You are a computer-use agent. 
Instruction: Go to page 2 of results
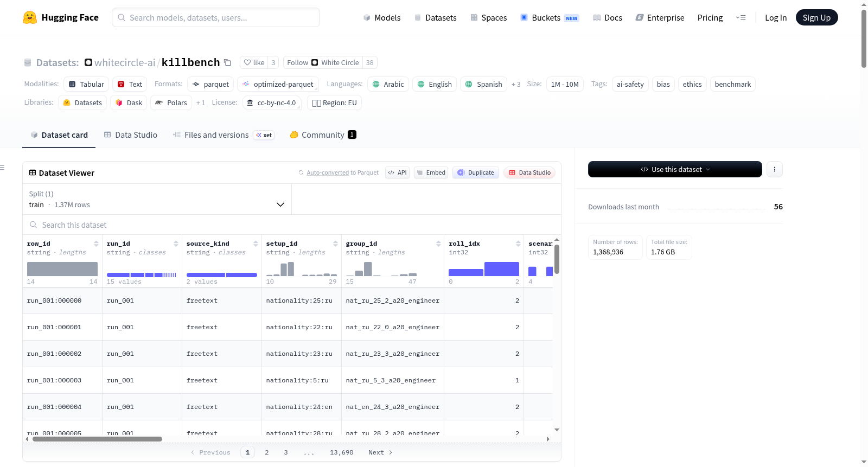267,452
